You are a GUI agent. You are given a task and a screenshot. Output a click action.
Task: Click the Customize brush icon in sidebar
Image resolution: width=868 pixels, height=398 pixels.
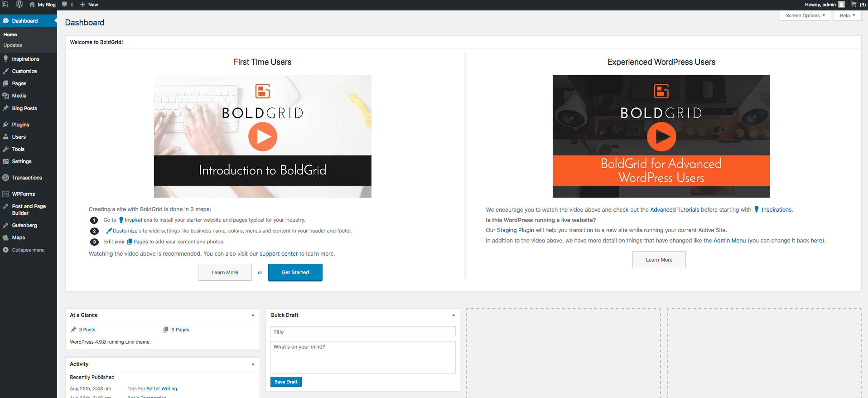(x=6, y=71)
